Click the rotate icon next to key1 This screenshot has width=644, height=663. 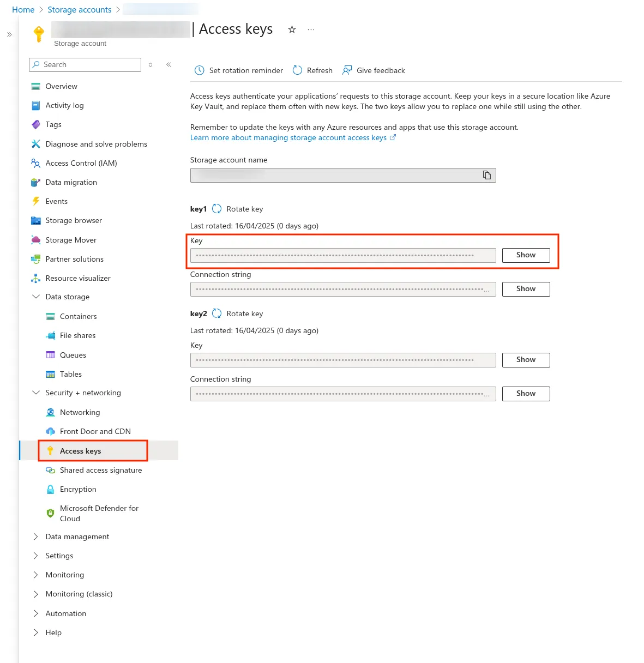(217, 209)
